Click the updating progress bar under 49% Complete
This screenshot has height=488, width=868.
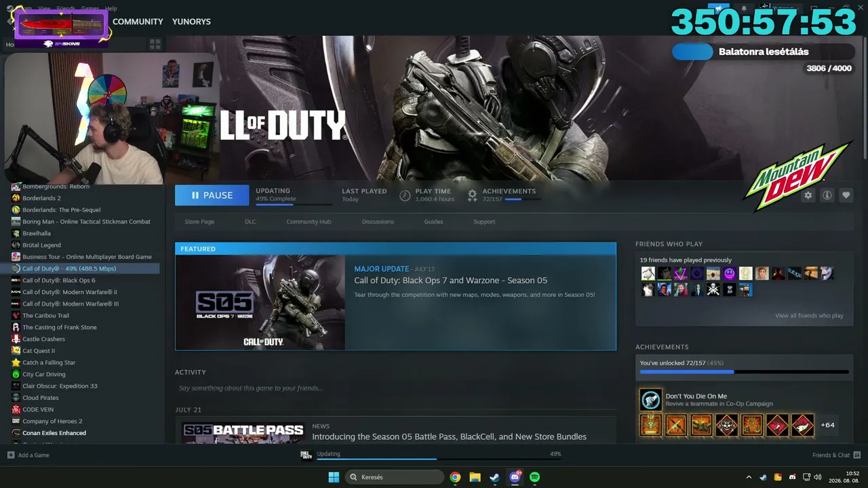(294, 204)
